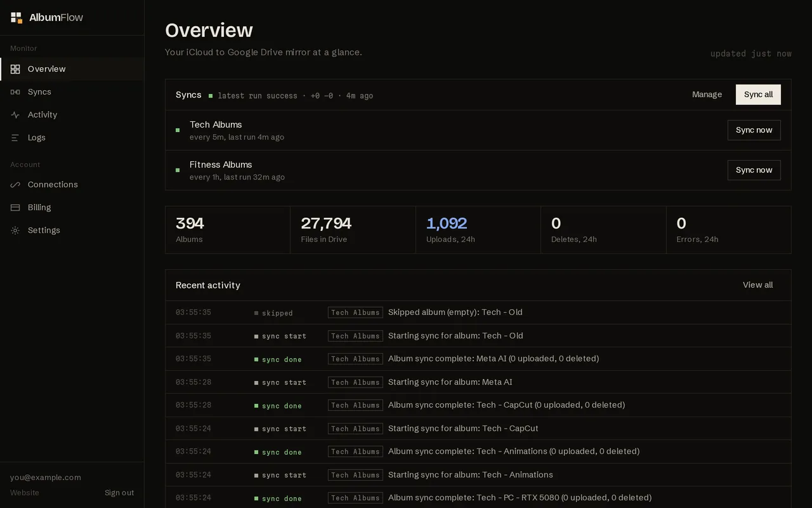Viewport: 812px width, 508px height.
Task: Select the Fitness Albums sync row title
Action: coord(221,164)
